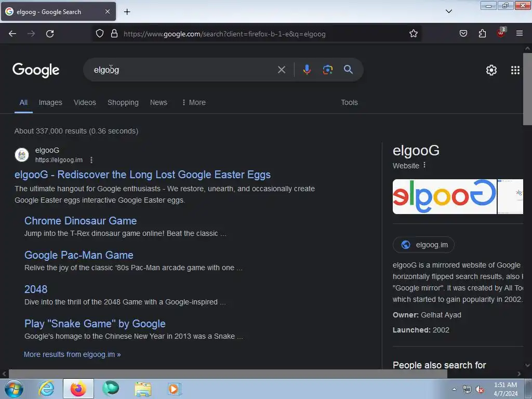This screenshot has height=399, width=532.
Task: Expand the More search categories menu
Action: tap(193, 102)
